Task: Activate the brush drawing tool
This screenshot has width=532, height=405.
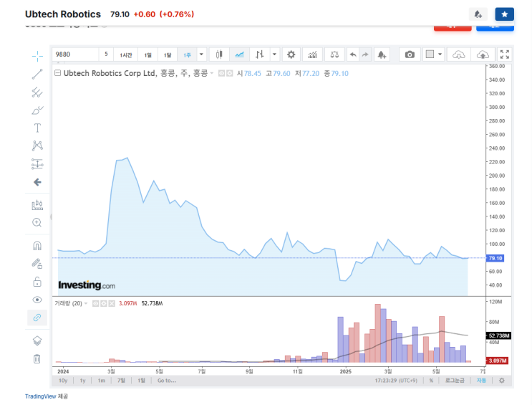Action: click(37, 110)
